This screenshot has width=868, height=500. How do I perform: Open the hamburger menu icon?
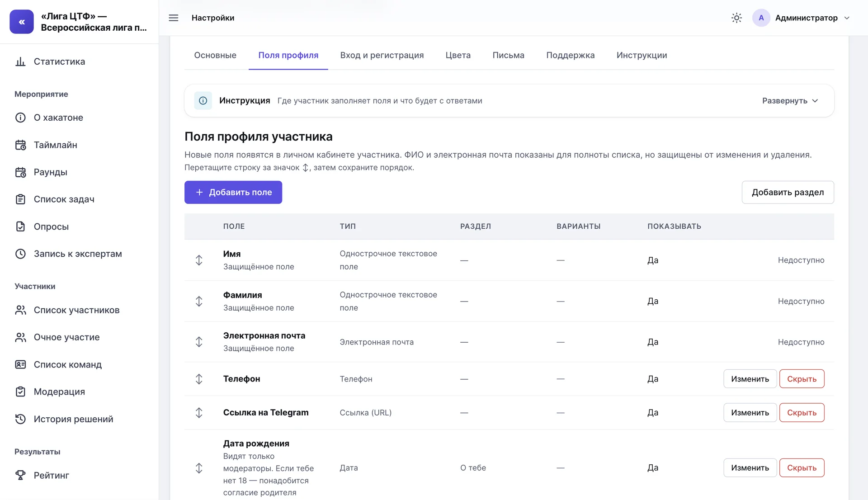click(x=174, y=18)
